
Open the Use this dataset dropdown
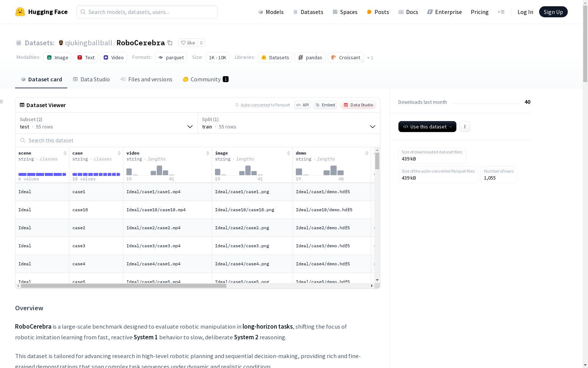point(427,127)
